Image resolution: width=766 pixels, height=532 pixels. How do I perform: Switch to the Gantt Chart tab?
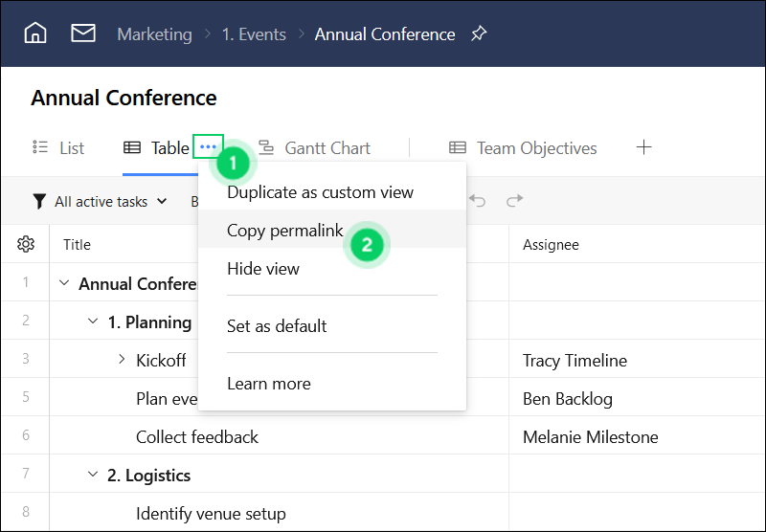314,148
